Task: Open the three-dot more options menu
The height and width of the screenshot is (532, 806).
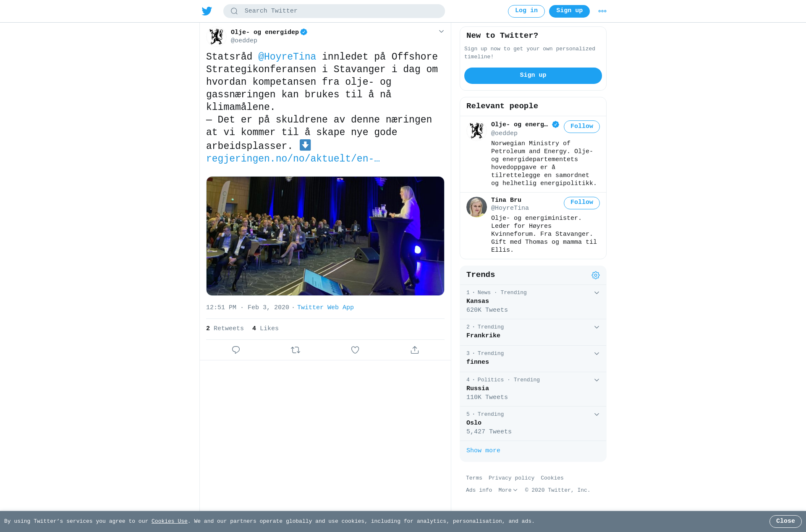Action: tap(602, 11)
